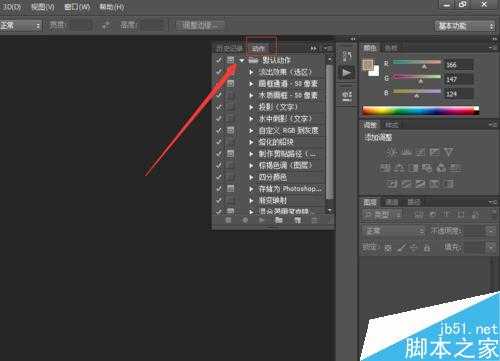The height and width of the screenshot is (361, 500).
Task: Expand the 水中倒影（文字） action
Action: tap(252, 119)
